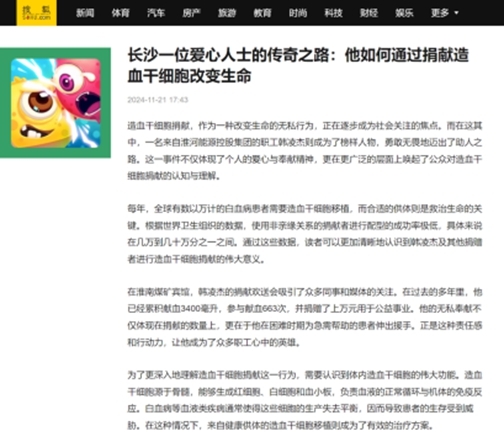Open the 时尚 fashion channel
504x442 pixels.
click(298, 13)
